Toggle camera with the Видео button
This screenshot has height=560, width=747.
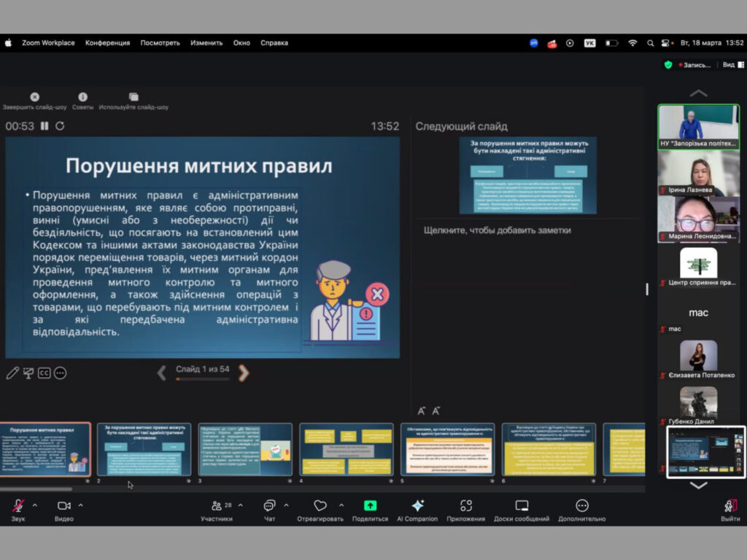63,505
